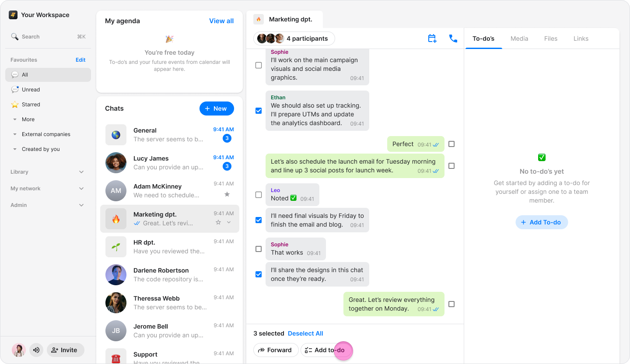This screenshot has height=364, width=630.
Task: Click the fire icon in Marketing tab
Action: tap(259, 19)
